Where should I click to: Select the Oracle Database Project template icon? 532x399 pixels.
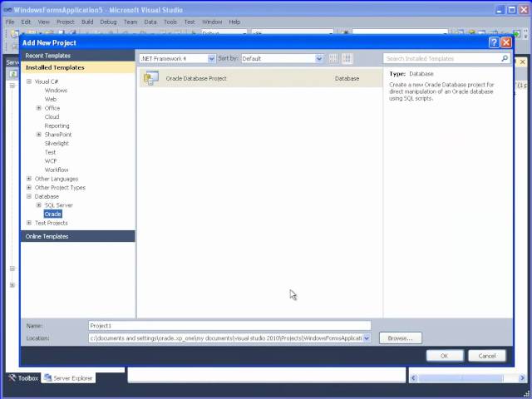150,78
